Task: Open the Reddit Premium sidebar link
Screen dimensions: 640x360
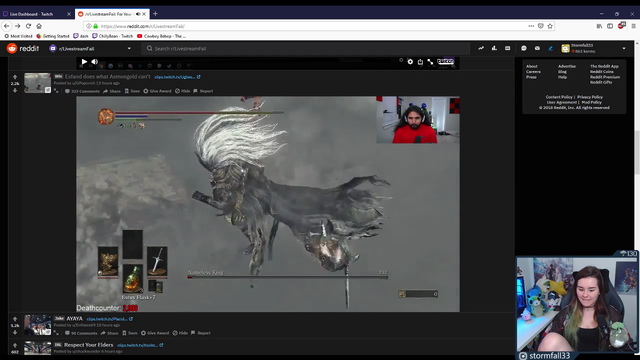Action: 604,77
